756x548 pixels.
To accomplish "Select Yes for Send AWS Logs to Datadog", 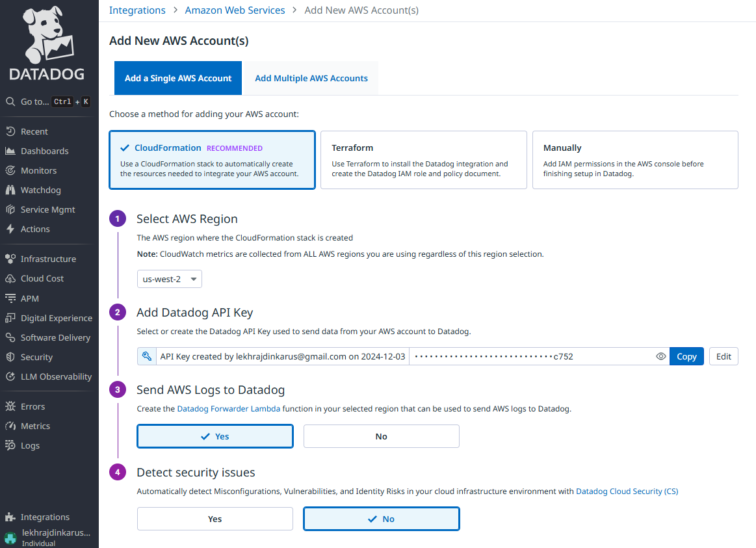I will click(215, 436).
